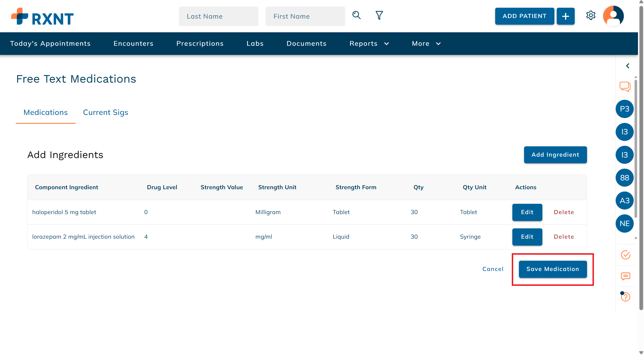The width and height of the screenshot is (644, 355).
Task: Collapse the right sidebar with the chevron
Action: tap(627, 66)
